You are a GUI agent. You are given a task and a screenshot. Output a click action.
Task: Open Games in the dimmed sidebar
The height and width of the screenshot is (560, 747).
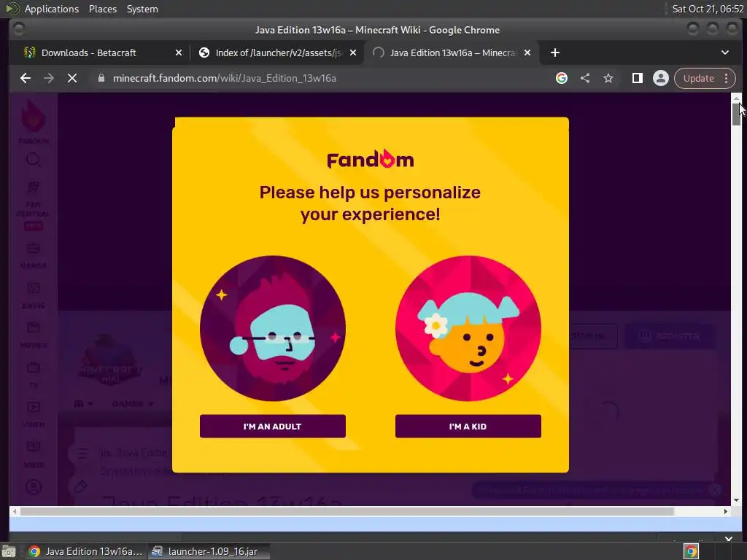tap(34, 254)
